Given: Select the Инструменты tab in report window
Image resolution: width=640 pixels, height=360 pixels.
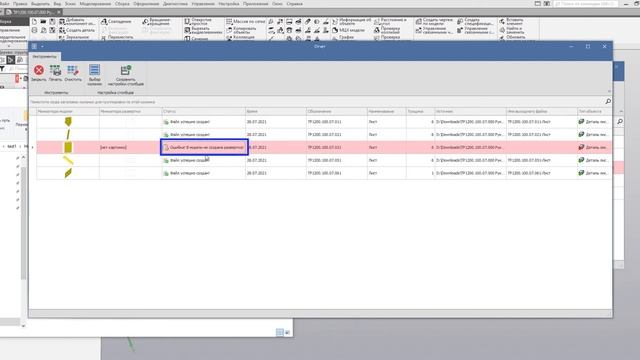Looking at the screenshot, I should click(x=44, y=56).
